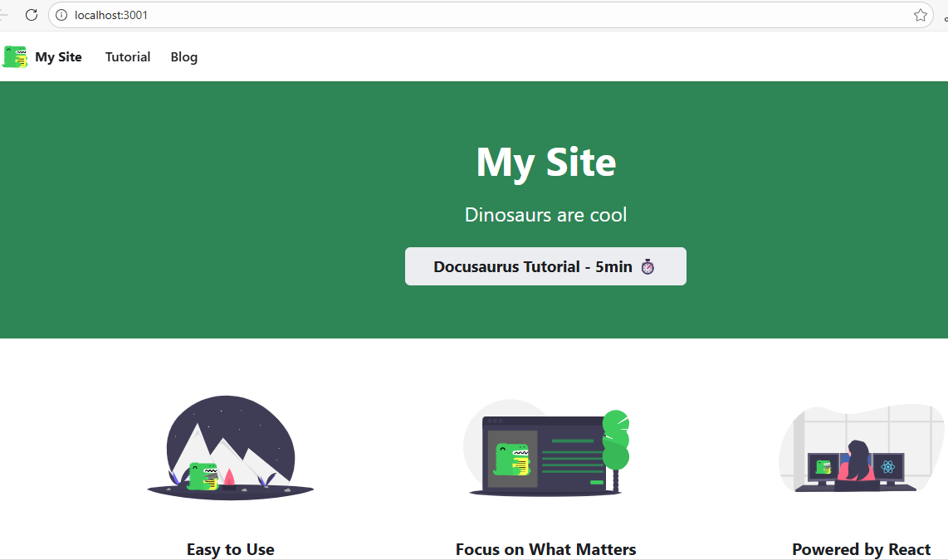Click the page refresh icon
Viewport: 948px width, 560px height.
pyautogui.click(x=32, y=14)
